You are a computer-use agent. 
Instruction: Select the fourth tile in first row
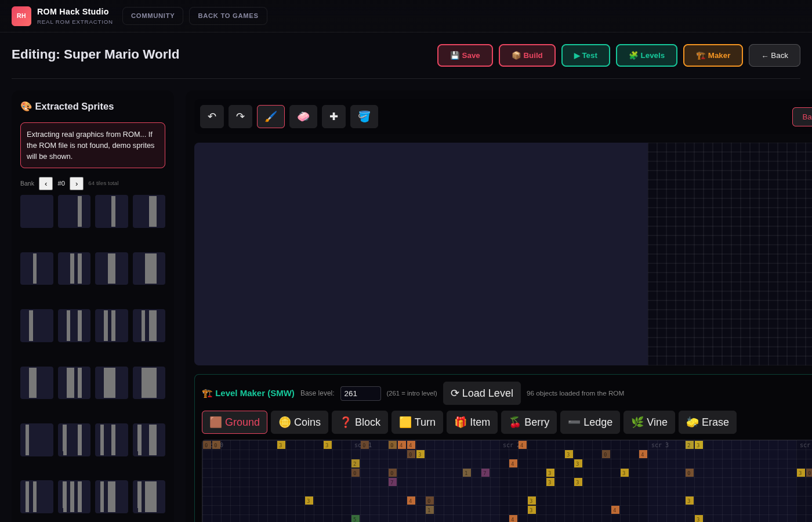[149, 211]
